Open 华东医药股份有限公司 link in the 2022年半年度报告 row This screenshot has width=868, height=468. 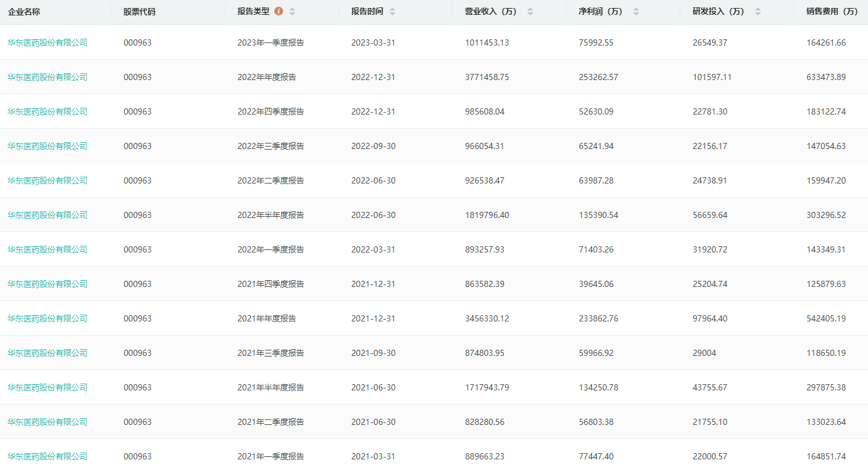(x=47, y=215)
